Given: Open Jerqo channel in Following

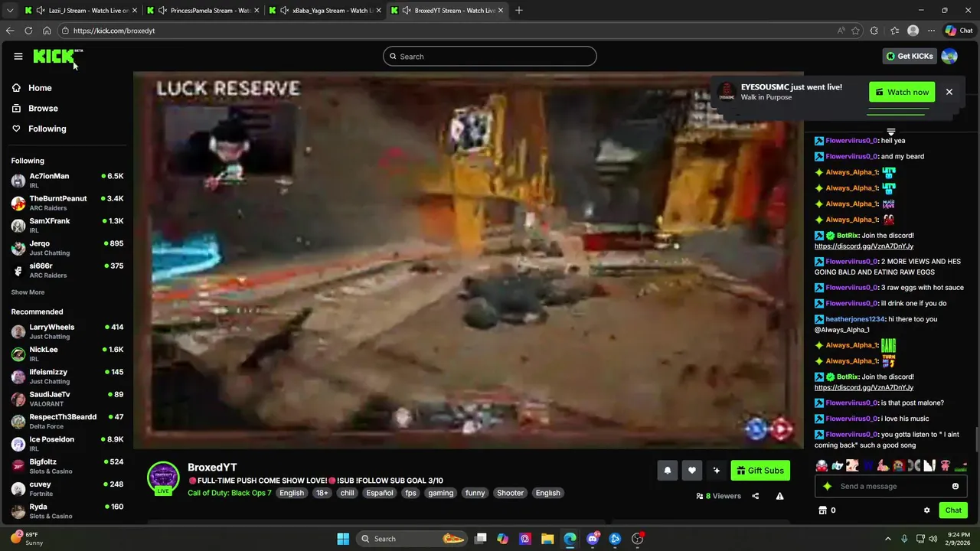Looking at the screenshot, I should pyautogui.click(x=67, y=248).
